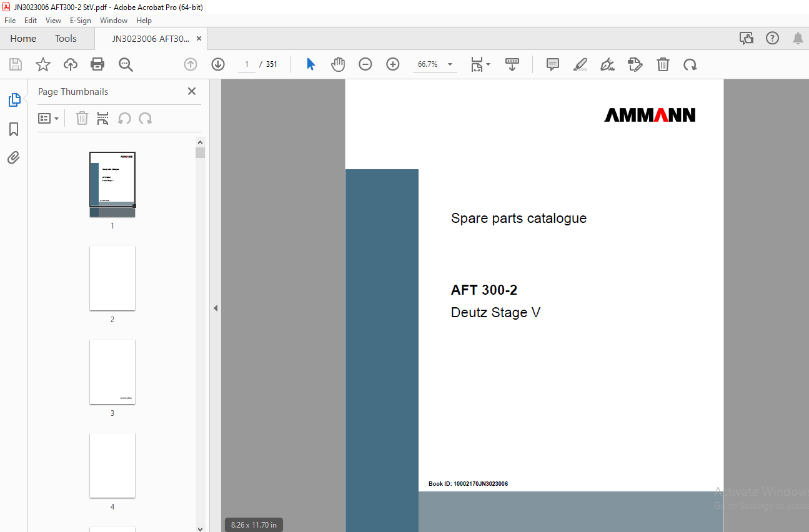809x532 pixels.
Task: Select the Highlight text tool
Action: pos(580,64)
